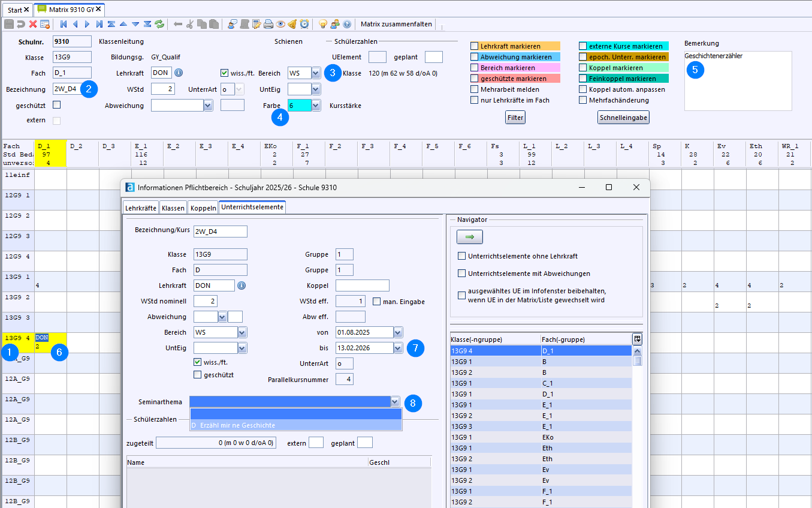This screenshot has height=508, width=812.
Task: Open the Bereich dropdown in the Informationen dialog
Action: (x=242, y=332)
